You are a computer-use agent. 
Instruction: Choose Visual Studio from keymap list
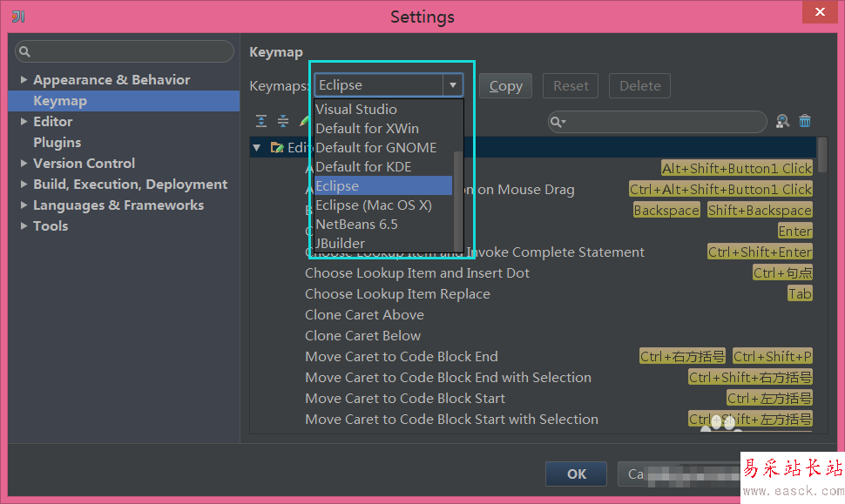[x=383, y=110]
